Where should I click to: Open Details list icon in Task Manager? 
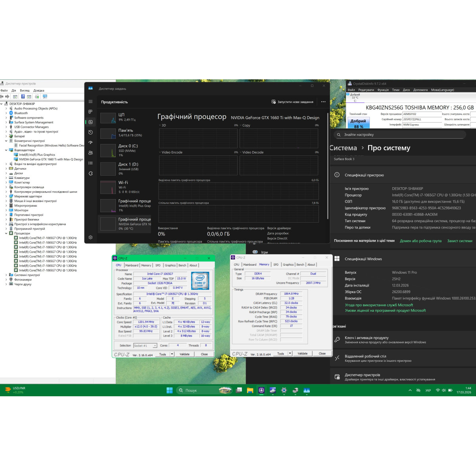click(x=90, y=163)
